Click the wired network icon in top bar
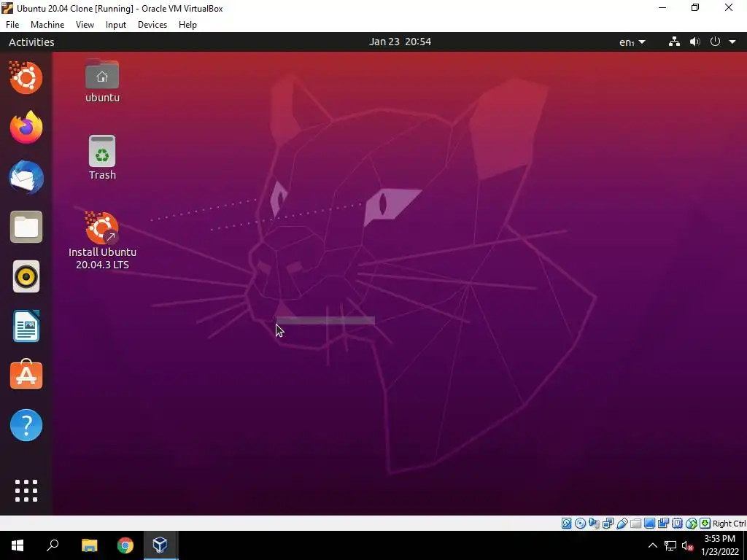The image size is (747, 560). pyautogui.click(x=674, y=42)
